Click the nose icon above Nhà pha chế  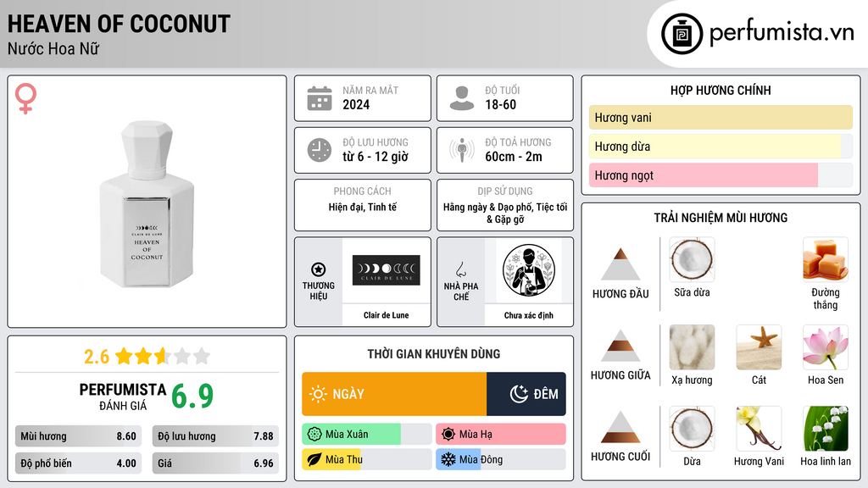tap(460, 269)
